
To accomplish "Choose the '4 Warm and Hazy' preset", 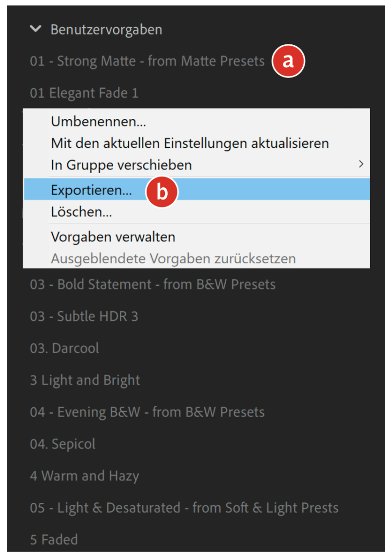I will 84,476.
